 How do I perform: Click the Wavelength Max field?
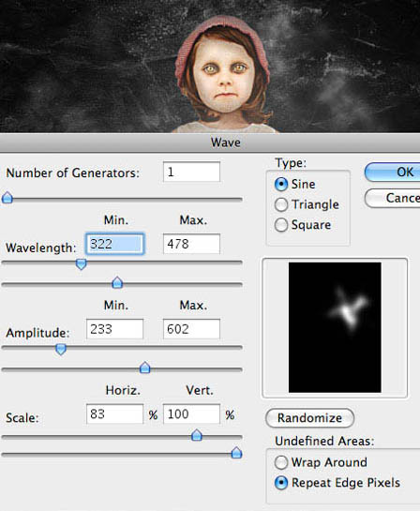coord(191,244)
